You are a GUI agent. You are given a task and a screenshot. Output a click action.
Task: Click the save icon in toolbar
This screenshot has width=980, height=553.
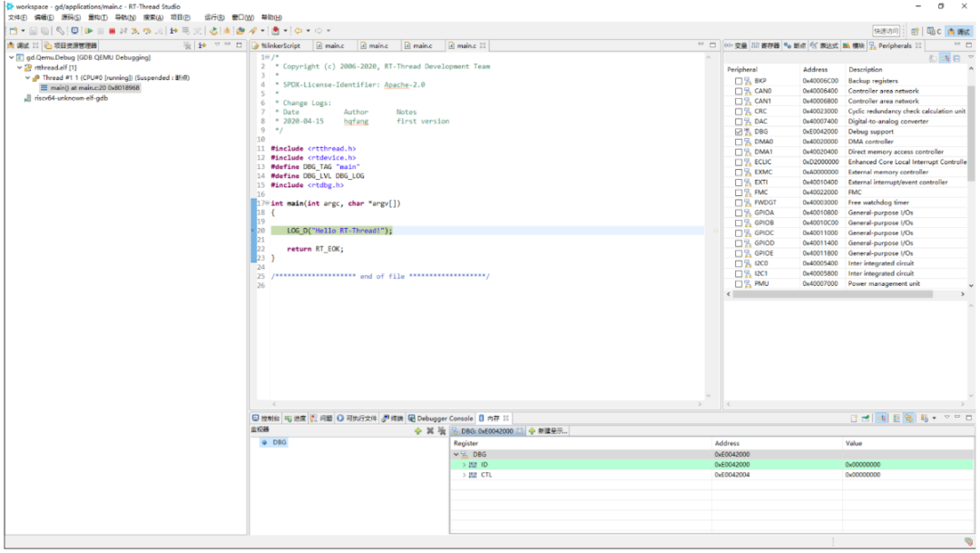click(33, 31)
